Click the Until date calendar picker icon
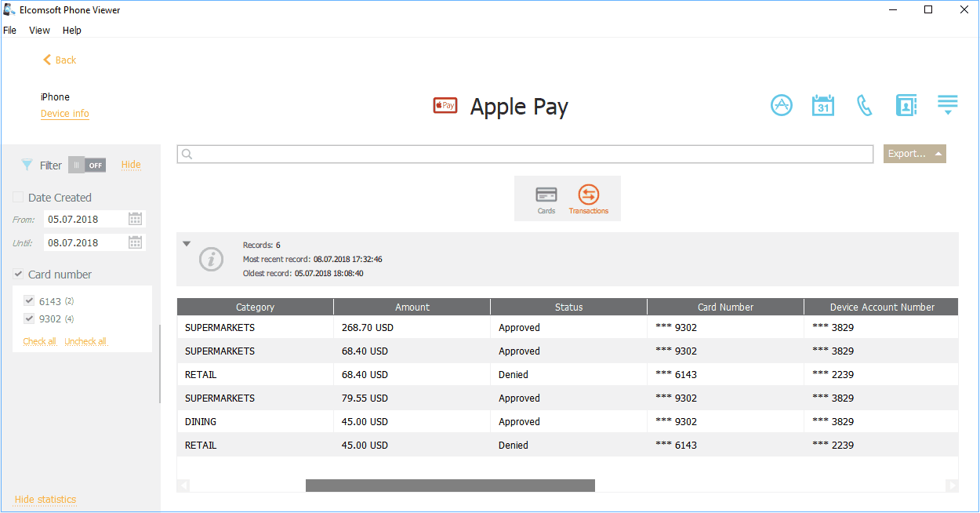Viewport: 980px width, 513px height. (x=135, y=242)
